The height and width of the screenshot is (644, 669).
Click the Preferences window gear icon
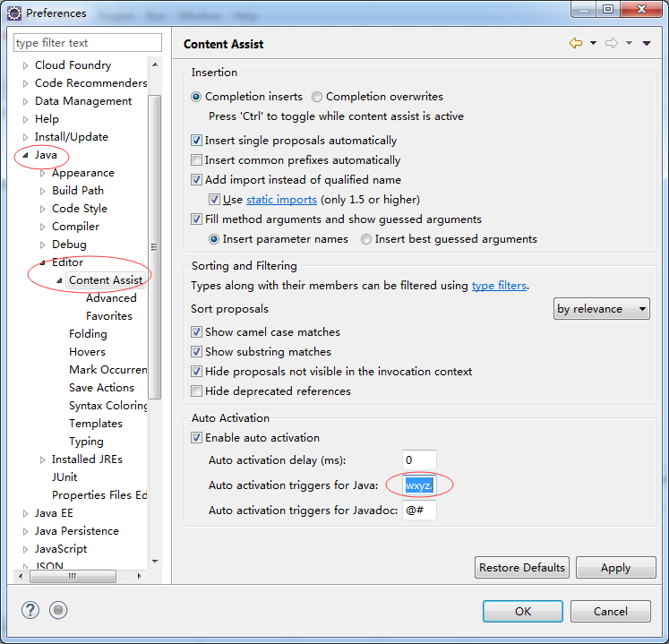click(x=14, y=13)
